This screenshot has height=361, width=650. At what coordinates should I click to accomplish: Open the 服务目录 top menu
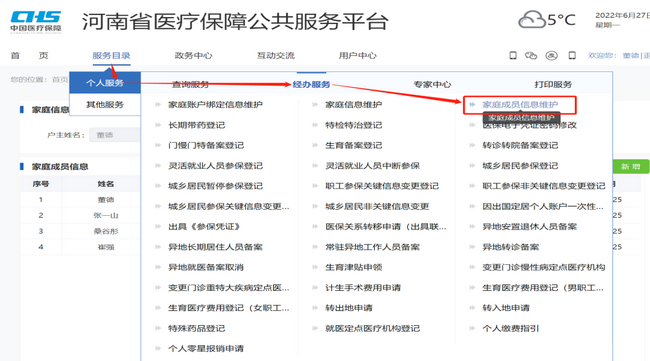(x=112, y=56)
